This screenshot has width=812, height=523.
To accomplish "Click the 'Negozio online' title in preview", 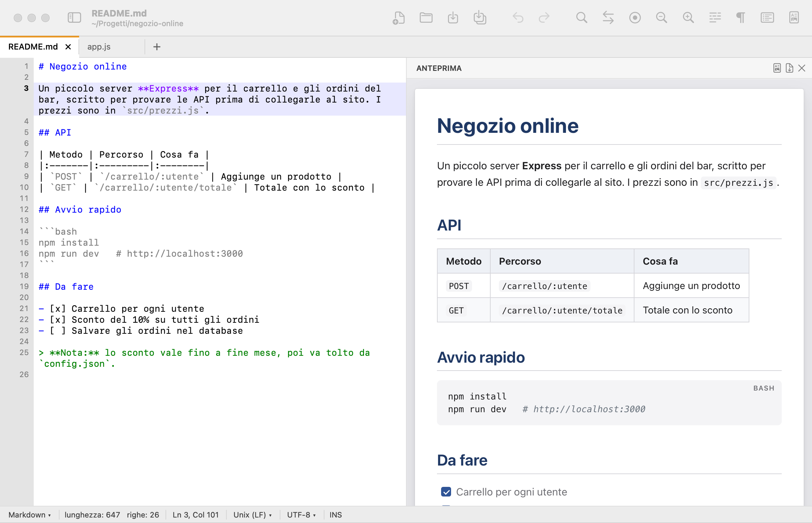I will point(508,126).
